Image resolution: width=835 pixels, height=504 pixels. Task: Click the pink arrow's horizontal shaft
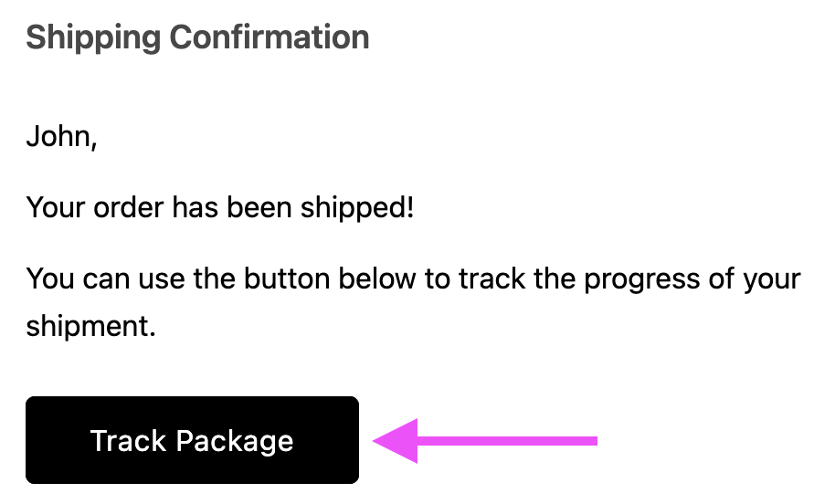(x=507, y=441)
